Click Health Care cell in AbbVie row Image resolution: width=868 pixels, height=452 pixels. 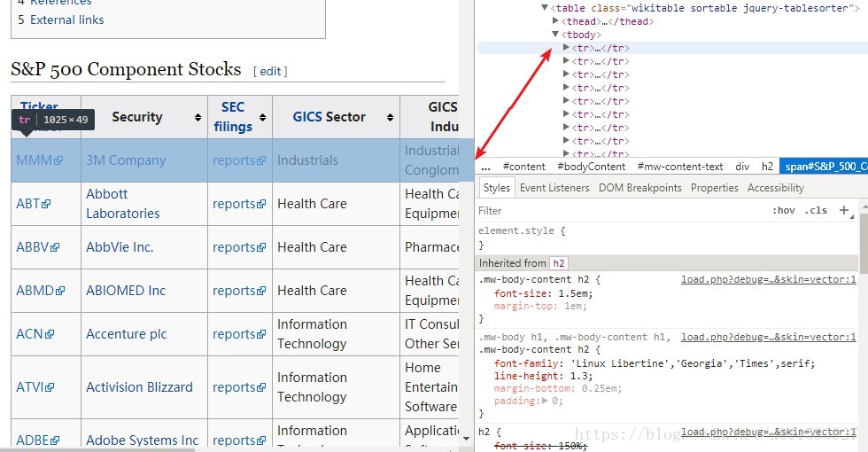tap(336, 247)
